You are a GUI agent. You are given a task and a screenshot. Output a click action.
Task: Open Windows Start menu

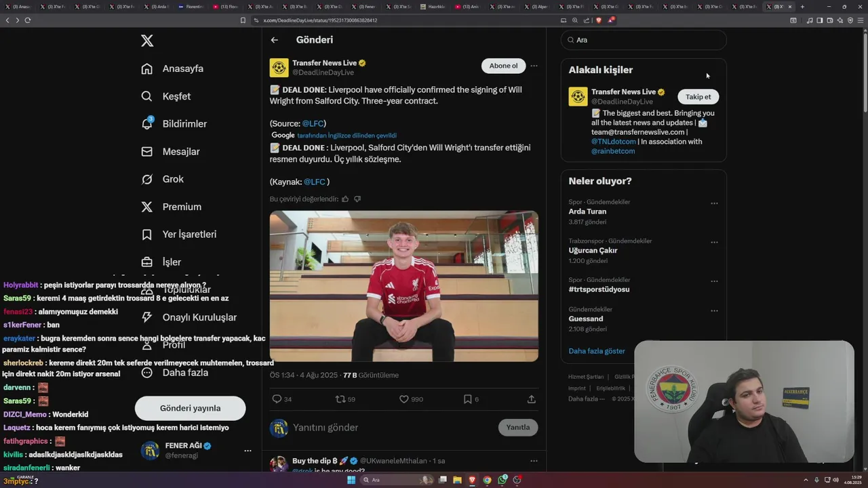pyautogui.click(x=351, y=480)
